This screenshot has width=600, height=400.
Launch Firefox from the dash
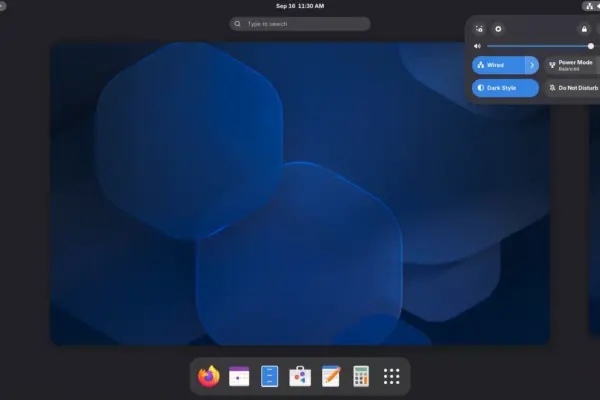209,376
